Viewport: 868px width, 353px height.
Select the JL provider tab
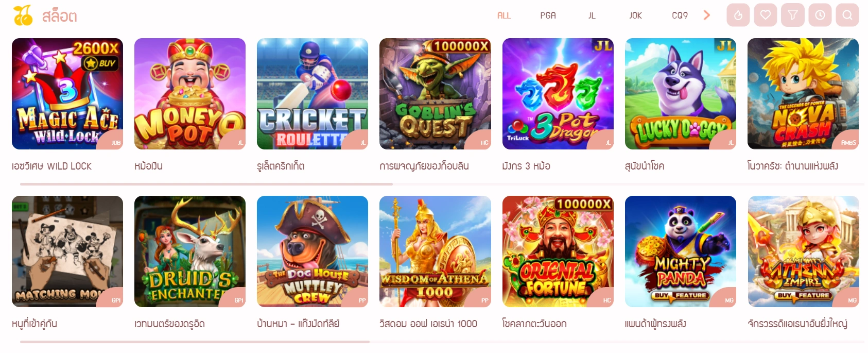point(592,15)
